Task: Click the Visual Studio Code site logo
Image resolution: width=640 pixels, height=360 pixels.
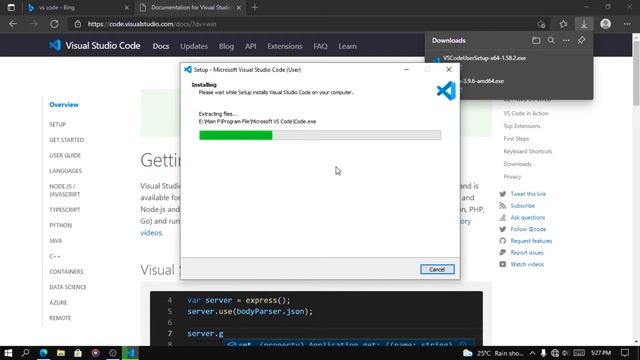Action: point(94,45)
